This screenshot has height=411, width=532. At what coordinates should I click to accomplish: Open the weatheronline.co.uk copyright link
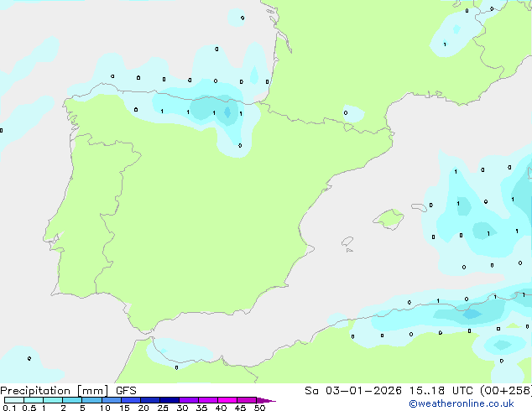click(x=462, y=403)
